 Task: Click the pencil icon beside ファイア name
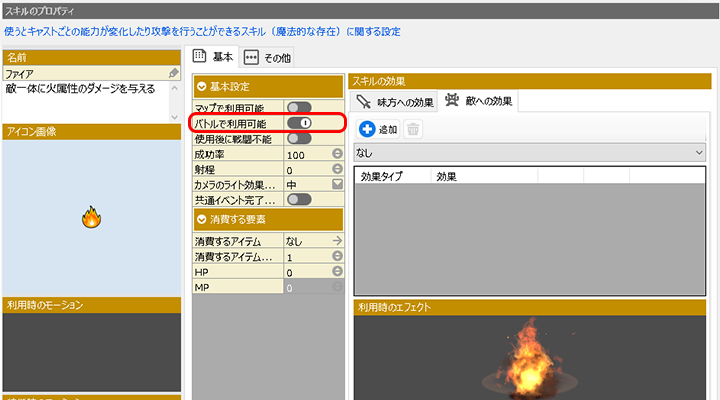pos(174,73)
